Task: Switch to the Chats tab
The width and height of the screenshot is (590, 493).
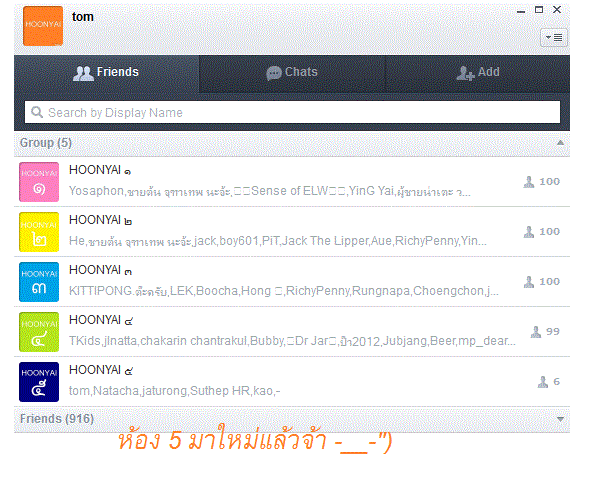Action: [292, 73]
